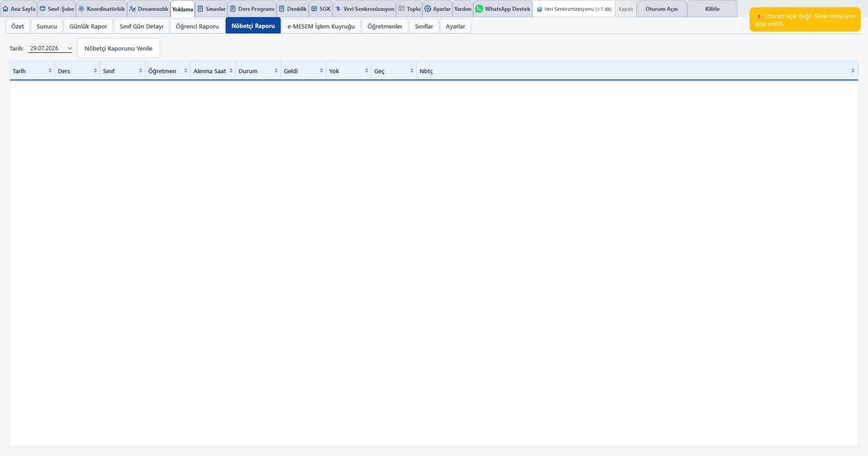Open the Ayarlar sub-tab under Yoklama
This screenshot has height=456, width=868.
455,26
